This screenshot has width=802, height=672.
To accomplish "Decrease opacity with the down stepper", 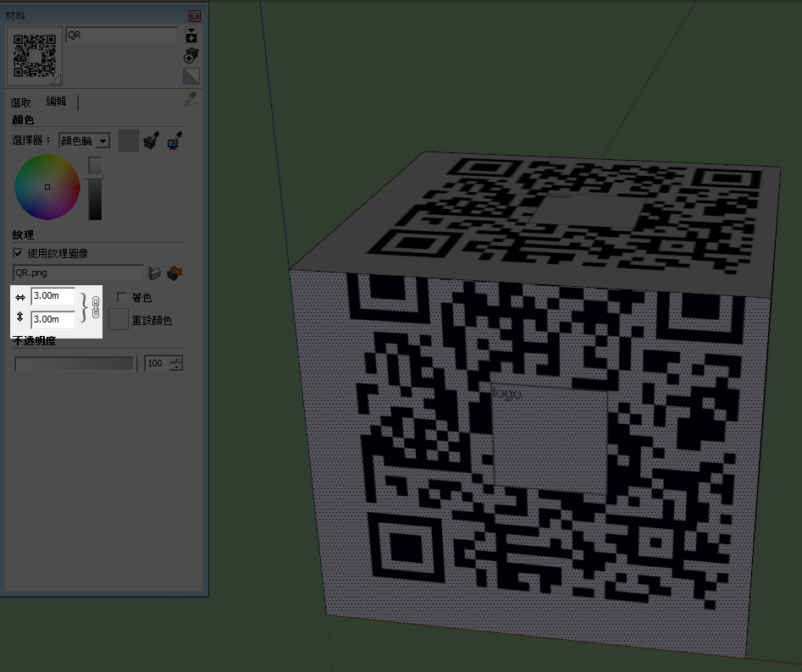I will coord(176,367).
